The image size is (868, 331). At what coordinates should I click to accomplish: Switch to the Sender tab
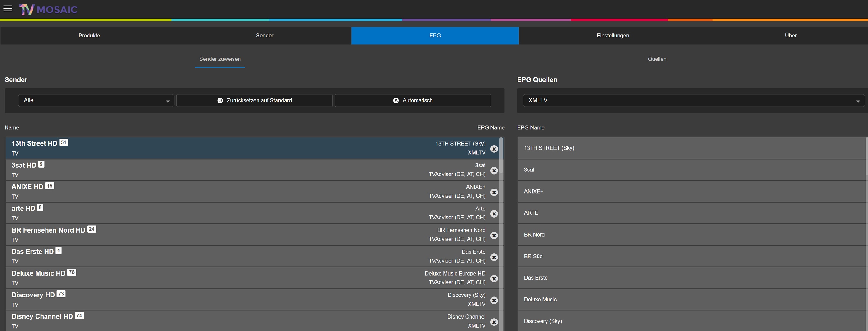(264, 36)
